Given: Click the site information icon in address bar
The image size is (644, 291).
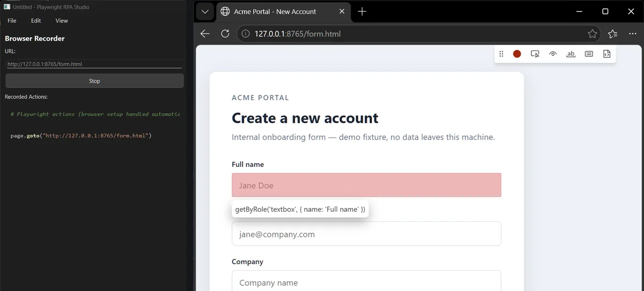Looking at the screenshot, I should tap(245, 34).
